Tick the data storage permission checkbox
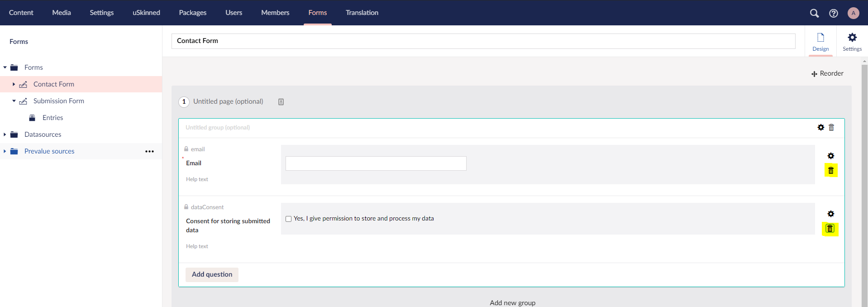The width and height of the screenshot is (868, 307). [x=288, y=219]
